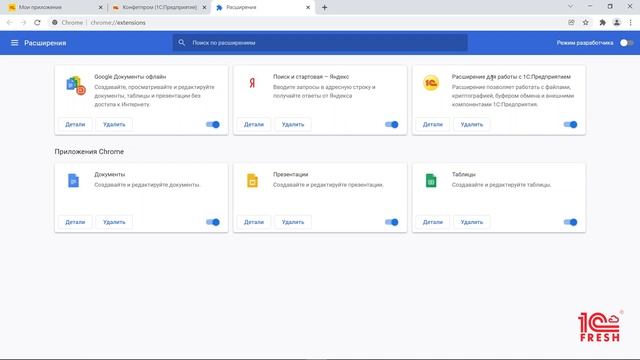Viewport: 640px width, 360px height.
Task: Switch to Мои приложения tab
Action: (x=55, y=7)
